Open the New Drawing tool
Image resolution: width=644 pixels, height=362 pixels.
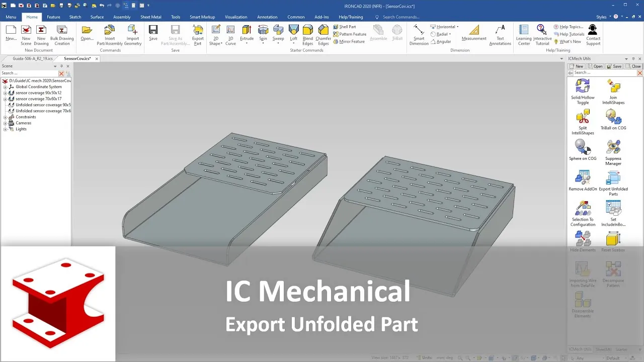pyautogui.click(x=41, y=34)
